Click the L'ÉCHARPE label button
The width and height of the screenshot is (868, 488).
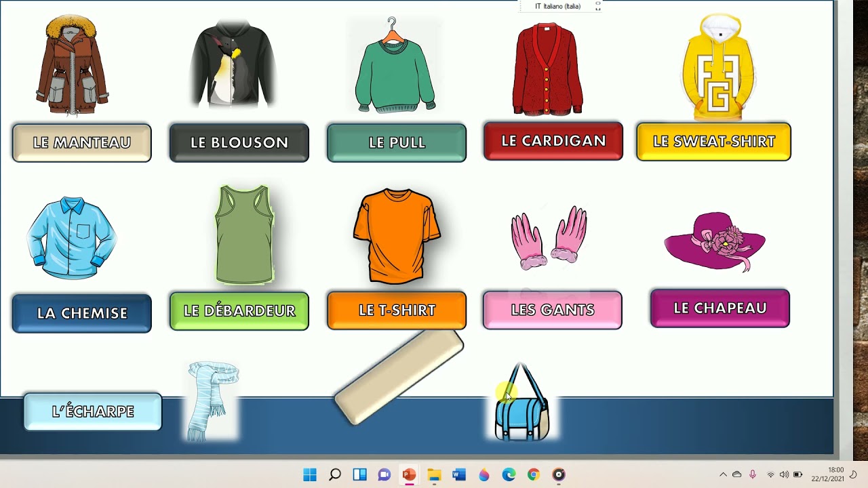tap(93, 411)
